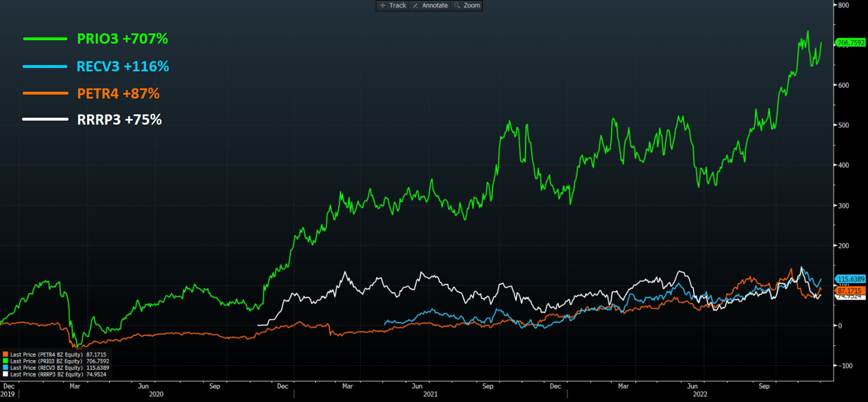Select legend text 'Last Price (PETR4 BZ Equity)'
The width and height of the screenshot is (868, 402).
tap(46, 354)
